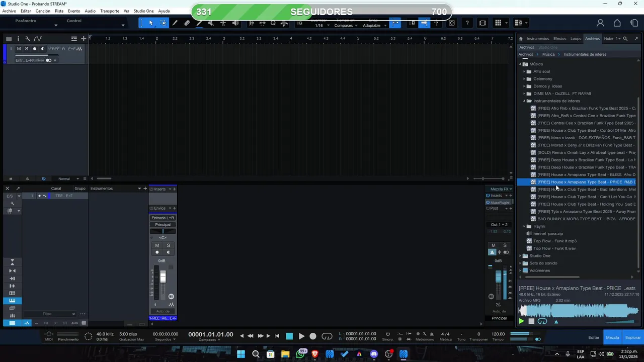Open the Mezcla FX dropdown
Image resolution: width=644 pixels, height=362 pixels.
[501, 189]
